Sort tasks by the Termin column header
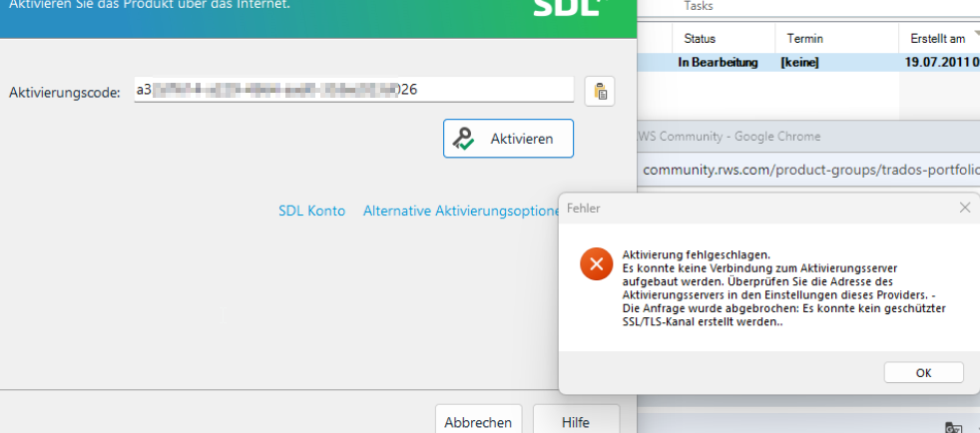 (x=837, y=39)
